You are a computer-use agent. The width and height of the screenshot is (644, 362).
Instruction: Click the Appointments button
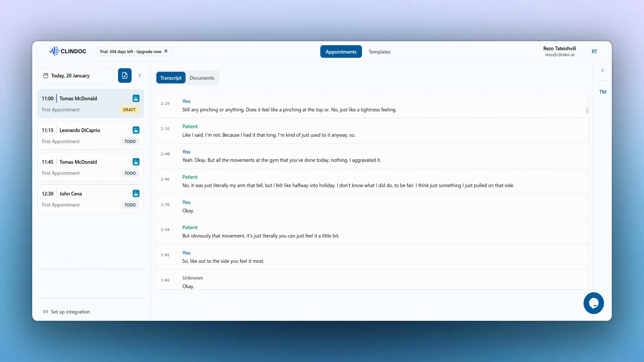coord(341,52)
